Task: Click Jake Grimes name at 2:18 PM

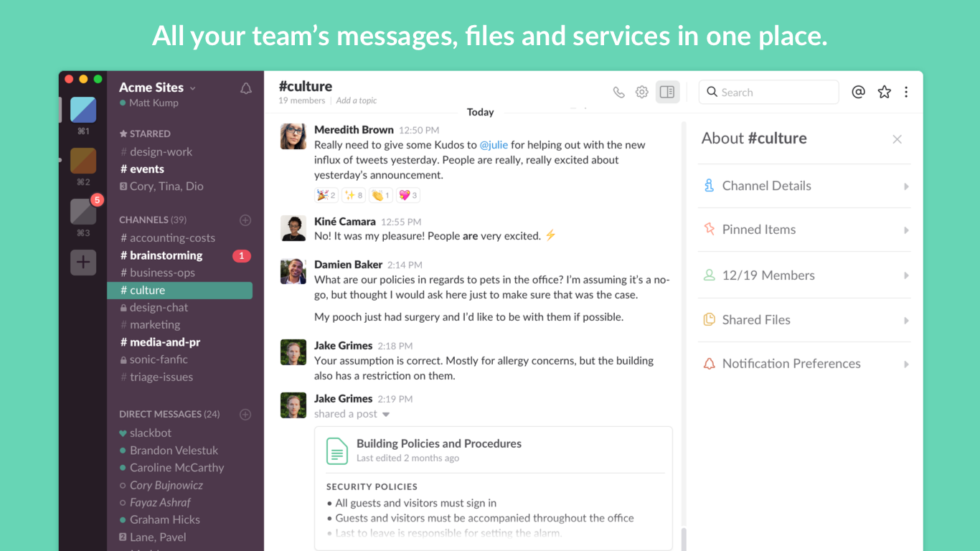Action: [343, 345]
